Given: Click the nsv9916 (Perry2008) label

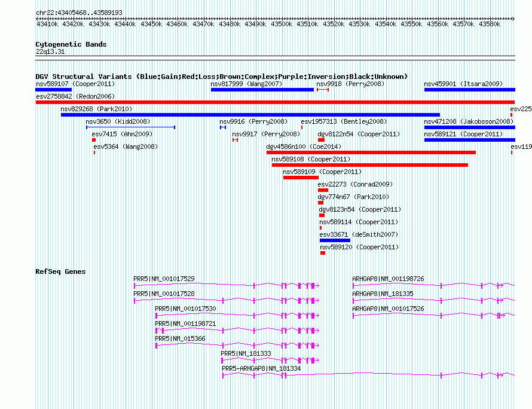Looking at the screenshot, I should [x=253, y=121].
